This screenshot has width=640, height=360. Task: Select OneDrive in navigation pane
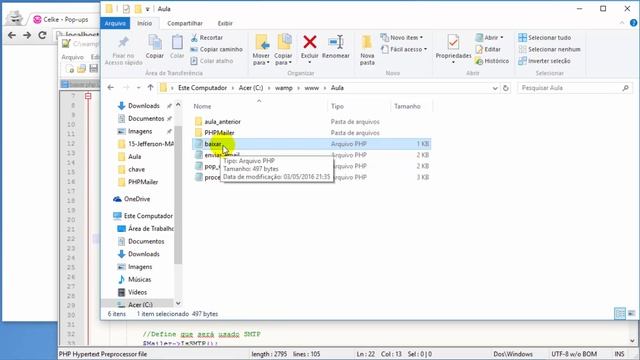click(137, 199)
